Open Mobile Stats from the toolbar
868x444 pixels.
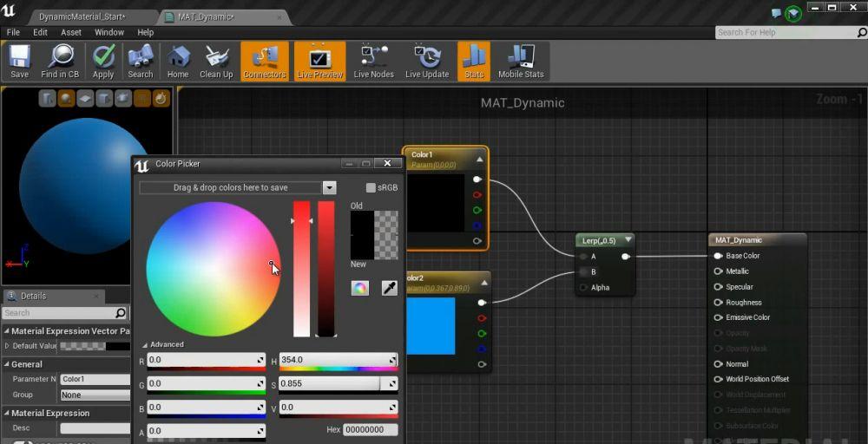521,61
